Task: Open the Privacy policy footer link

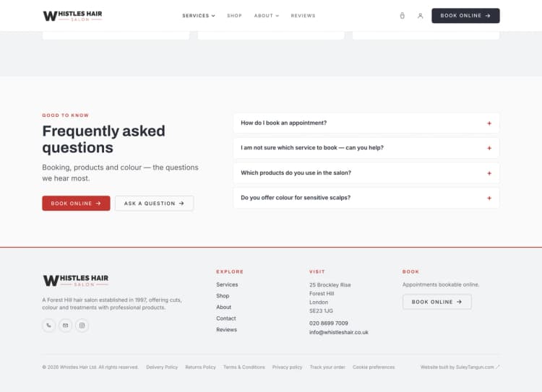Action: 287,367
